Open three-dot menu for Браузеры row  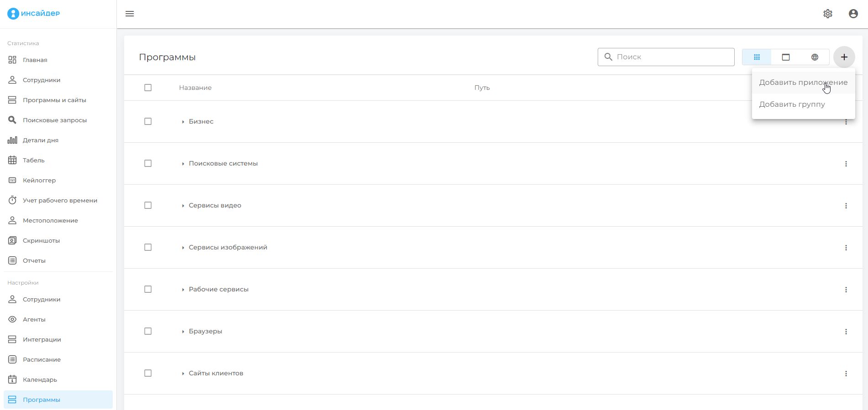[846, 332]
